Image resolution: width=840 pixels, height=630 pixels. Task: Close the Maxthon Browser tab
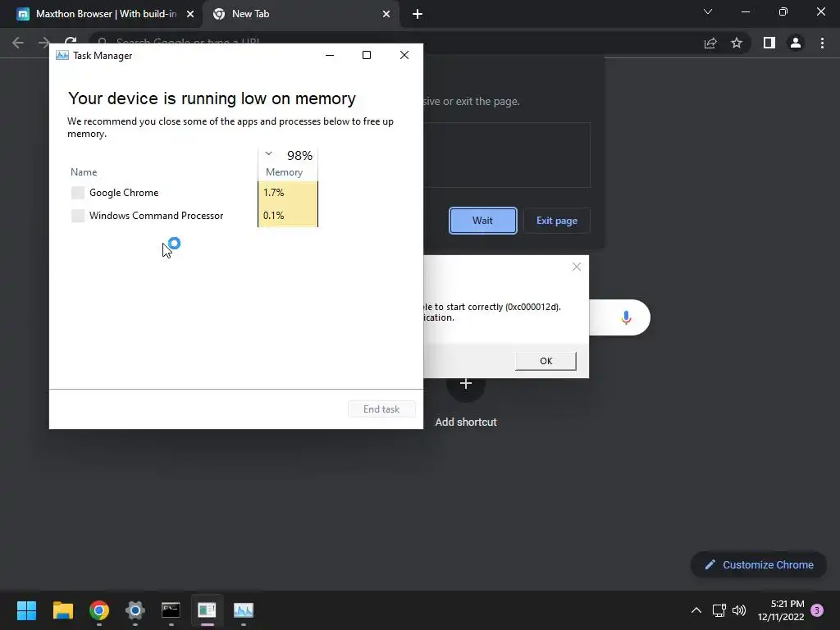tap(190, 14)
